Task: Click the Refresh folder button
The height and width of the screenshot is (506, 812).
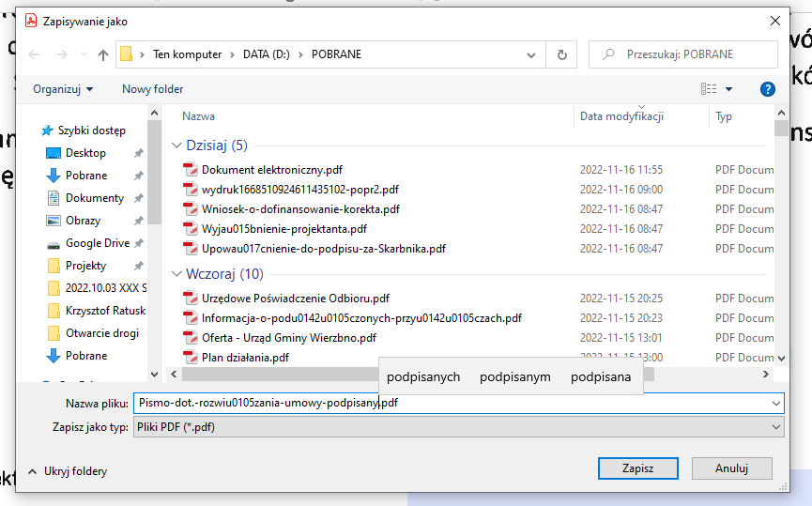Action: click(561, 54)
